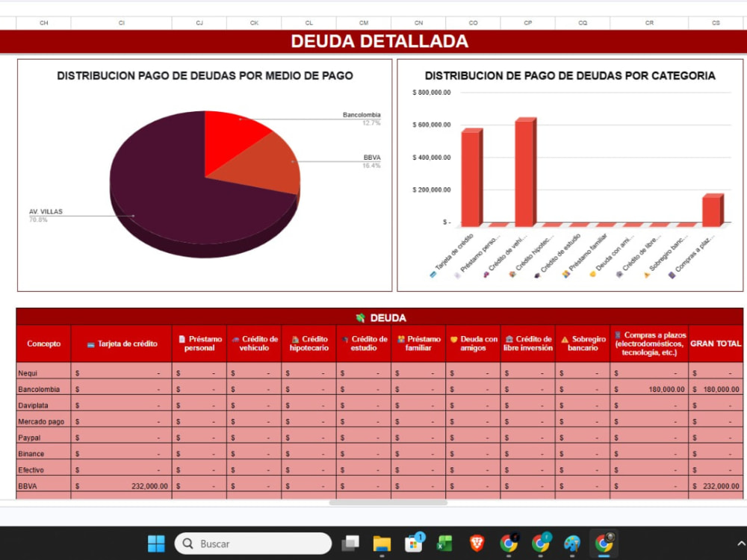The image size is (747, 560).
Task: Click the bright red Bancolombia pie slice
Action: 229,138
